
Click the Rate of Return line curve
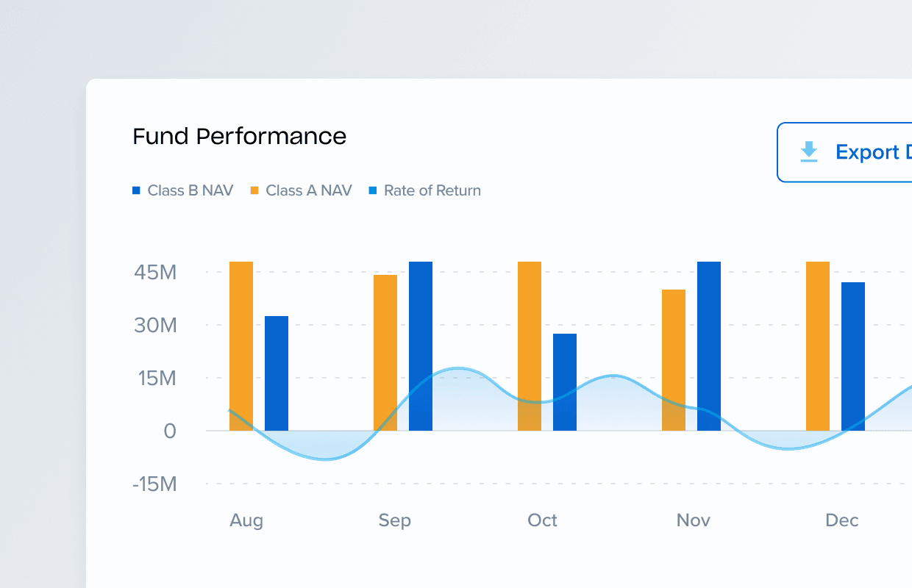click(x=457, y=369)
